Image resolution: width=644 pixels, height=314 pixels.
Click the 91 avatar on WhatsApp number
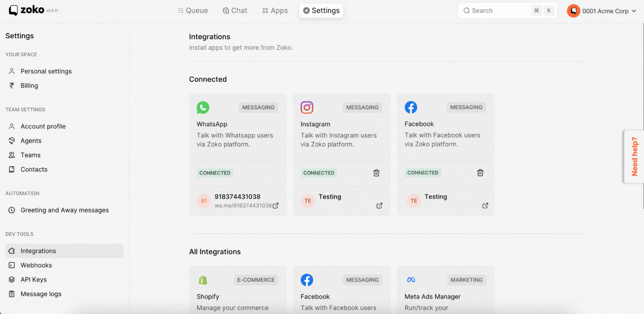click(x=204, y=201)
